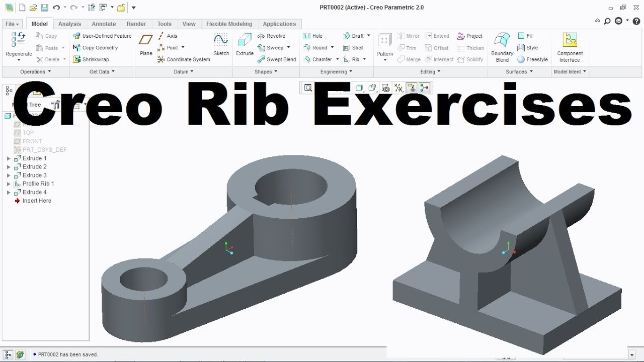Open the Boundary Blend tool
Screen dimensions: 644x362
tap(502, 46)
